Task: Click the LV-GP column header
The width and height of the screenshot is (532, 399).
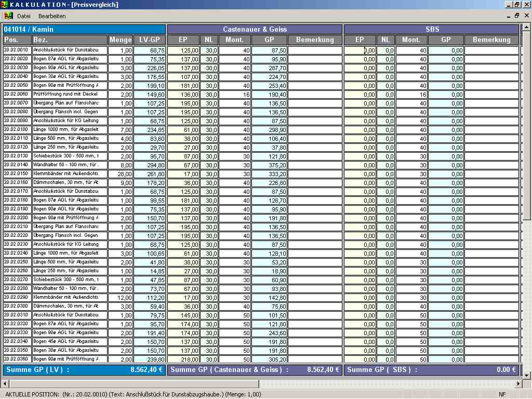Action: point(150,40)
